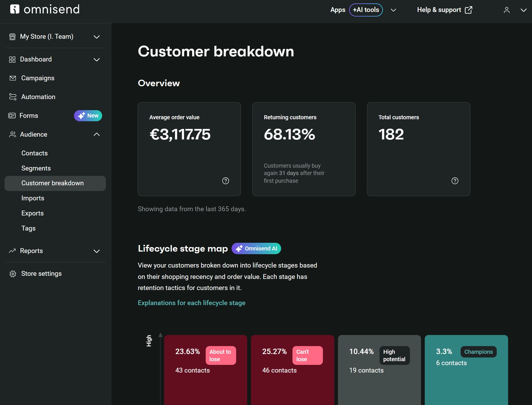Click the 19 contacts text
532x405 pixels.
pos(366,370)
